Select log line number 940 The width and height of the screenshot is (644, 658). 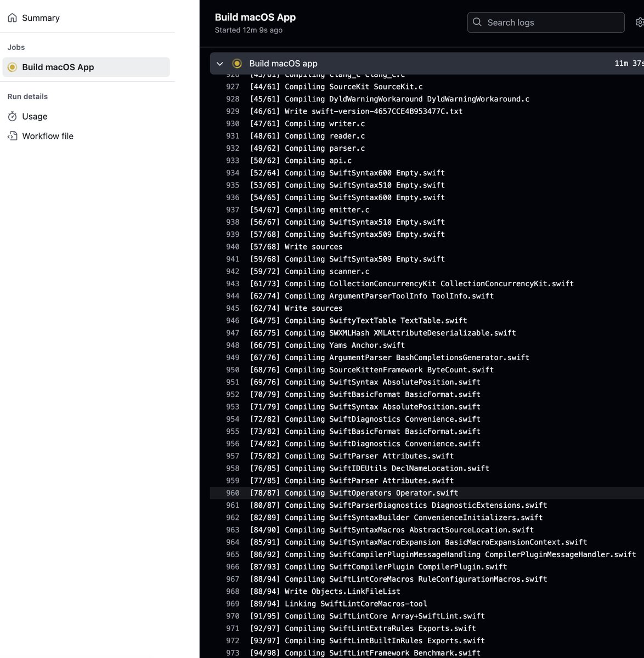pos(233,247)
